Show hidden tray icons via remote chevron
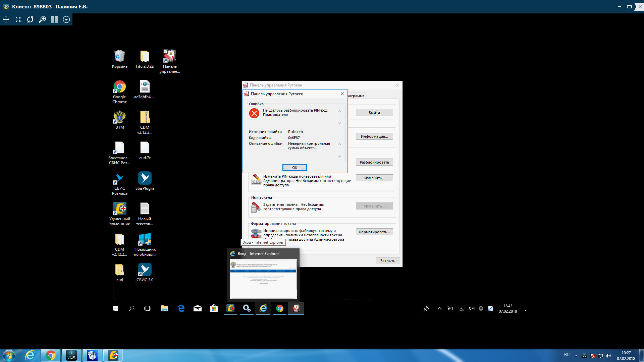Image resolution: width=644 pixels, height=362 pixels. coord(439,308)
